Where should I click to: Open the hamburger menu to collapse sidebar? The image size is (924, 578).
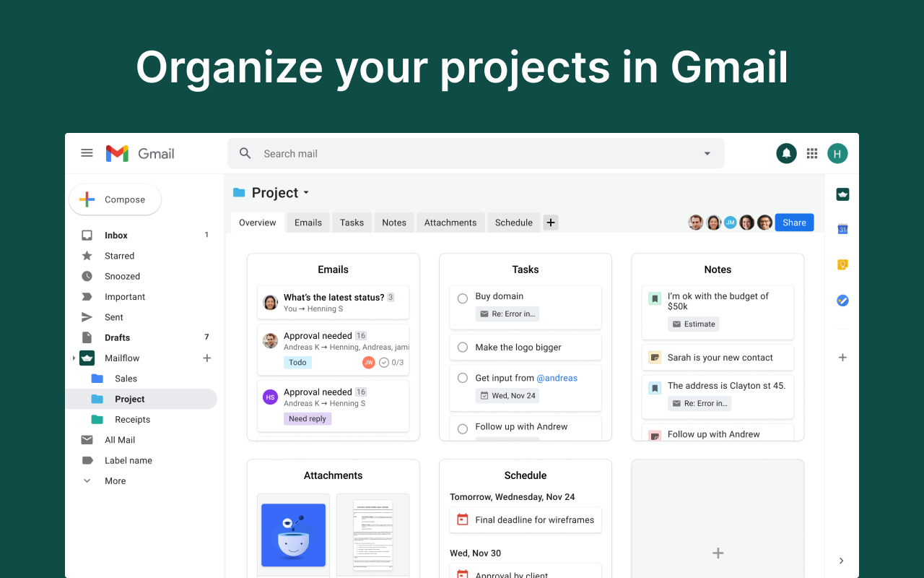pos(87,152)
